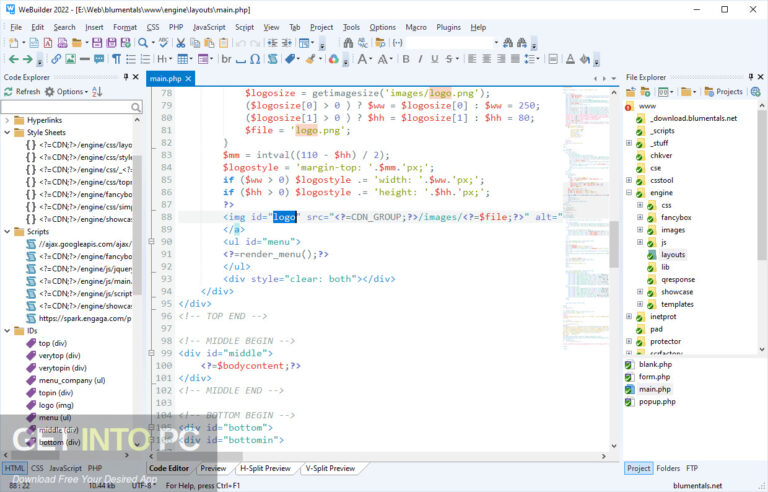Click Refresh in Code Explorer

pos(22,92)
